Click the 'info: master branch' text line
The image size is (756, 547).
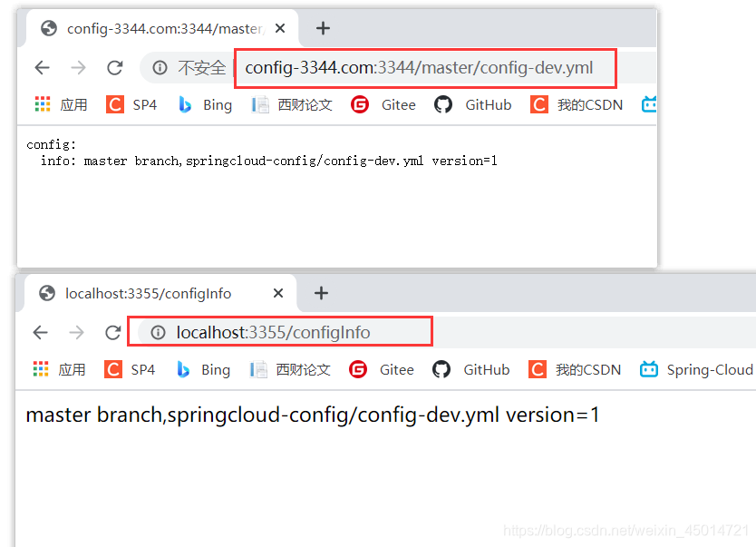point(268,161)
